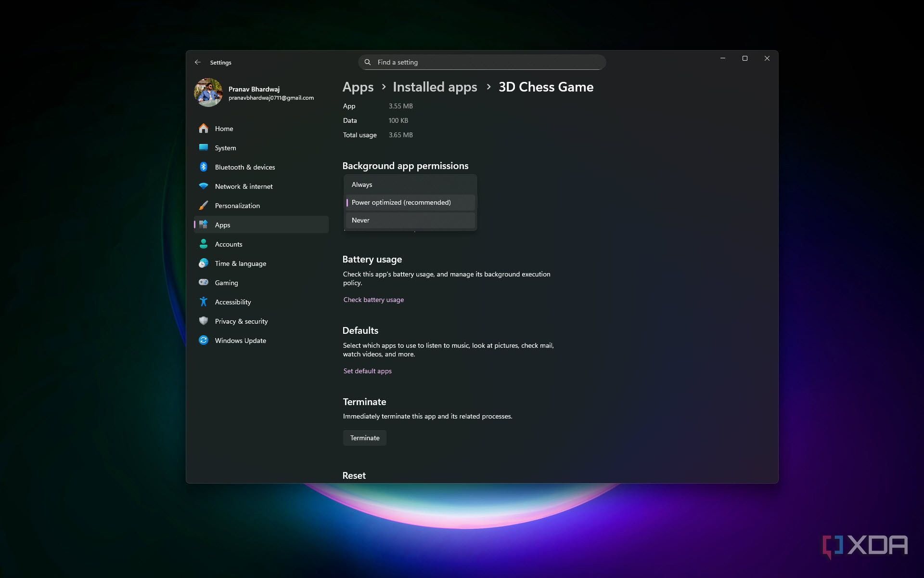Click Set default apps link

[x=367, y=371]
